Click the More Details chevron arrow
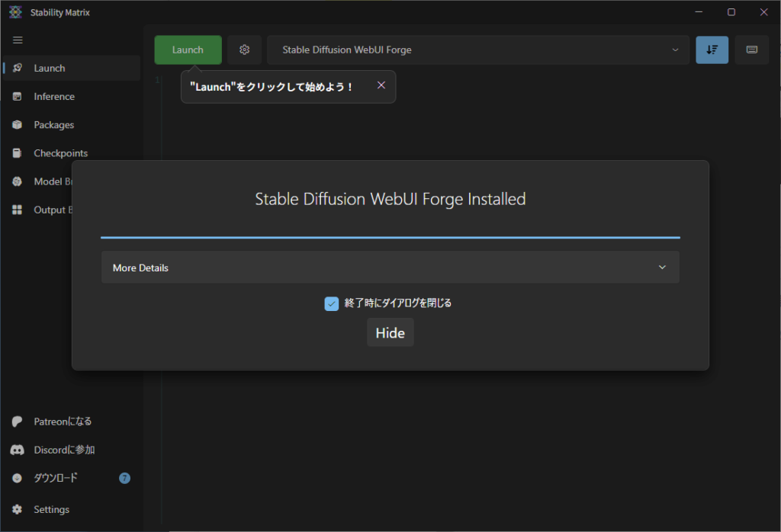The width and height of the screenshot is (781, 532). (662, 268)
